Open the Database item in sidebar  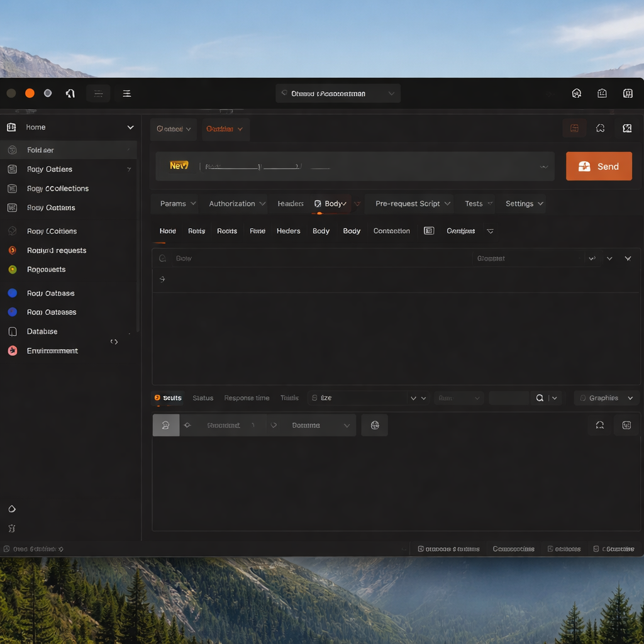tap(42, 331)
